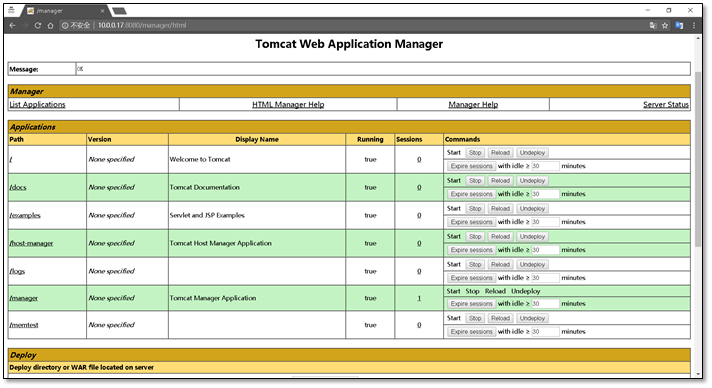This screenshot has height=388, width=712.
Task: Go to the browser home icon
Action: [50, 25]
